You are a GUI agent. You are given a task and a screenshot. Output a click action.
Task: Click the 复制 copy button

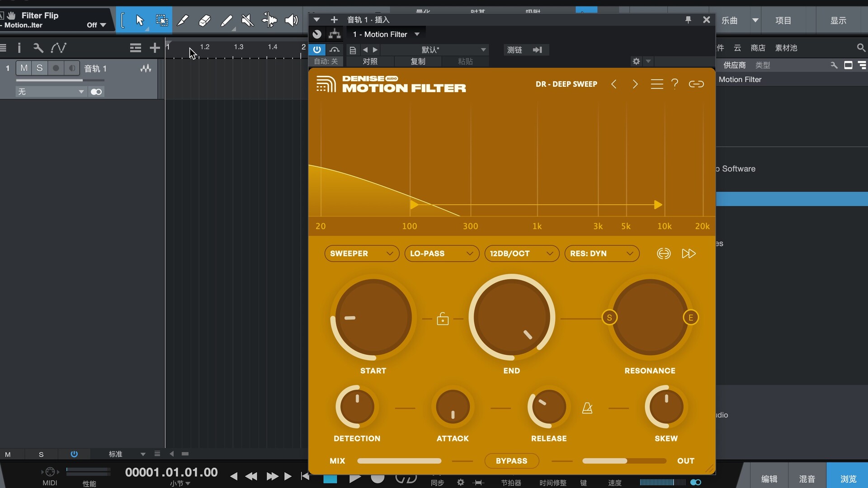(x=418, y=61)
